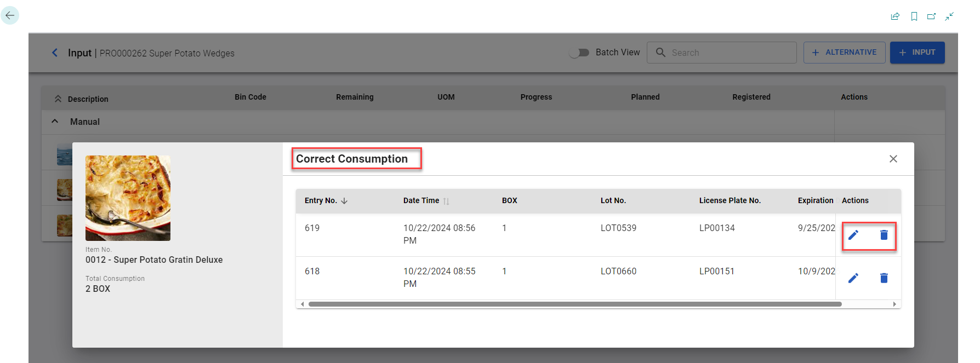The width and height of the screenshot is (980, 363).
Task: Delete consumption entry 618 with trash icon
Action: tap(884, 278)
